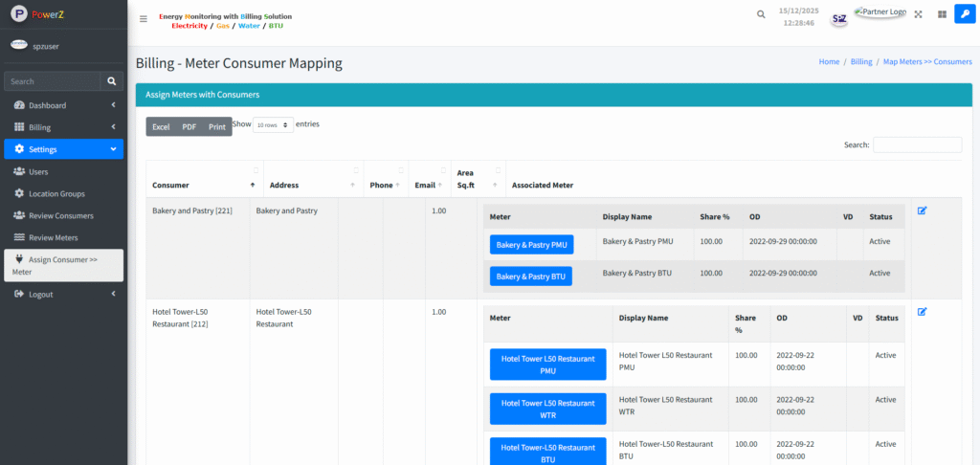The image size is (980, 465).
Task: Click the magnifier icon in top navbar
Action: pos(761,14)
